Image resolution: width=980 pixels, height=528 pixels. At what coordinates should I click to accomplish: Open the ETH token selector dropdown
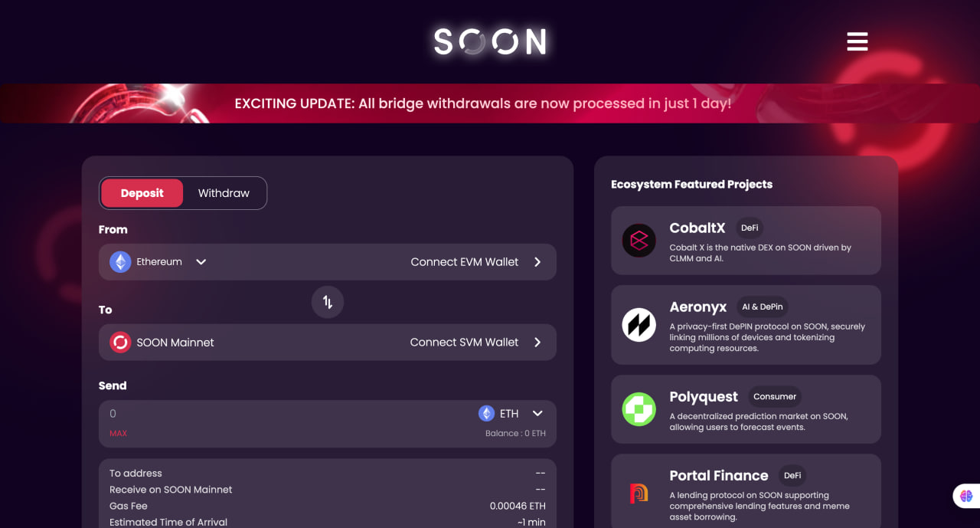537,414
